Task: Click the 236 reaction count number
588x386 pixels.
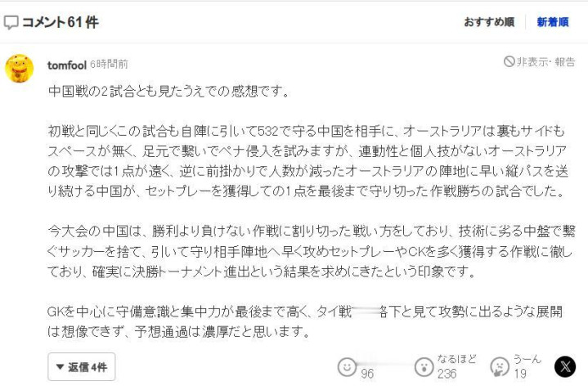Action: [447, 374]
